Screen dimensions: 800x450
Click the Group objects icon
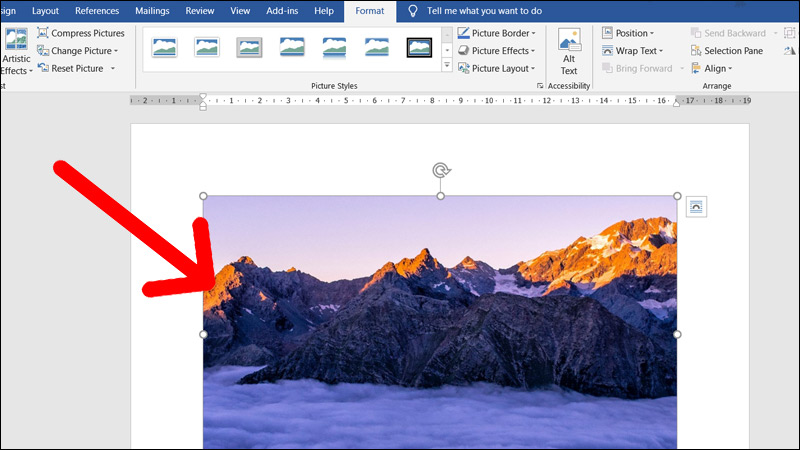click(789, 33)
